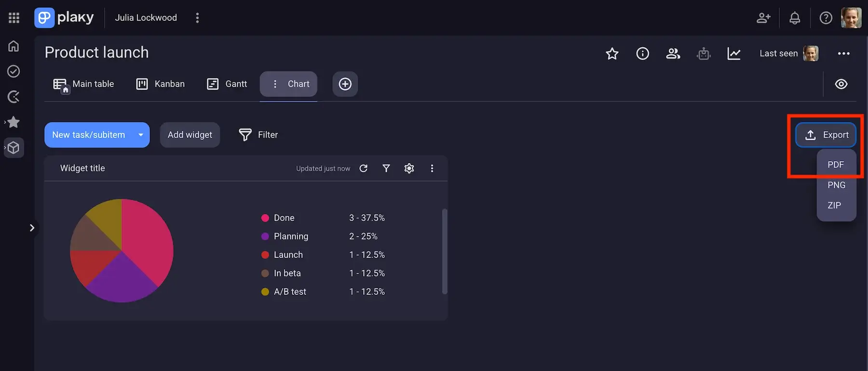Image resolution: width=868 pixels, height=371 pixels.
Task: Click the A/B test legend color dot
Action: click(x=265, y=292)
